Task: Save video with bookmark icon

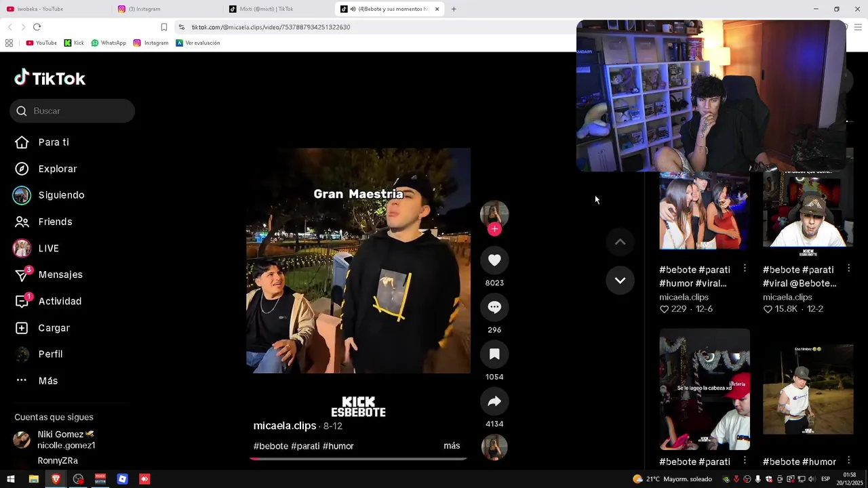Action: tap(494, 354)
